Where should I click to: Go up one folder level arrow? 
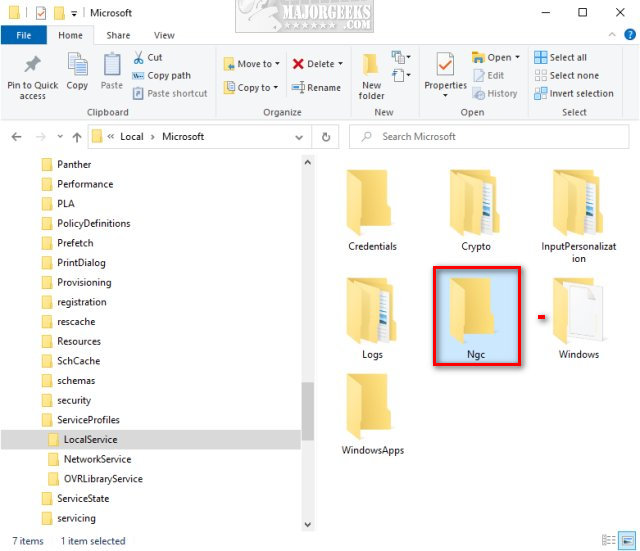click(77, 137)
